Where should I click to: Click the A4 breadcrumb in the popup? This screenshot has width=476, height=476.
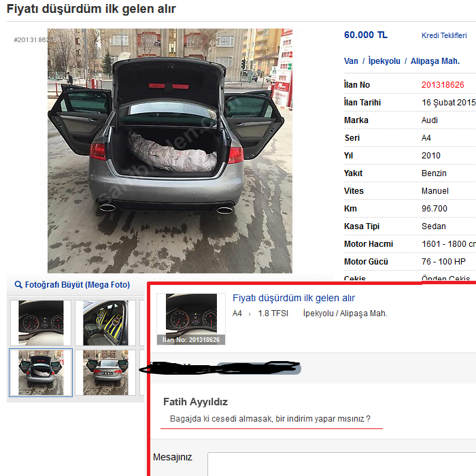(x=237, y=313)
